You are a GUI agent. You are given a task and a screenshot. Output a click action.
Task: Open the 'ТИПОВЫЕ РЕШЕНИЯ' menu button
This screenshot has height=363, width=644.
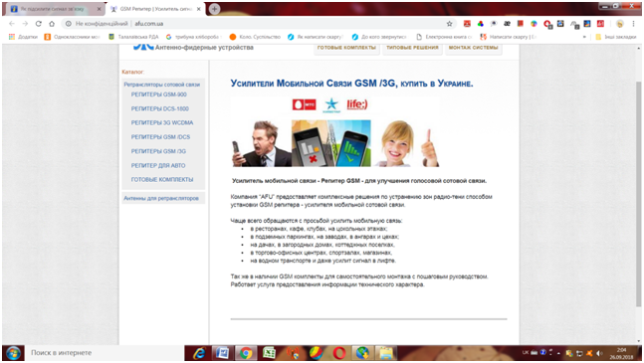[x=412, y=48]
